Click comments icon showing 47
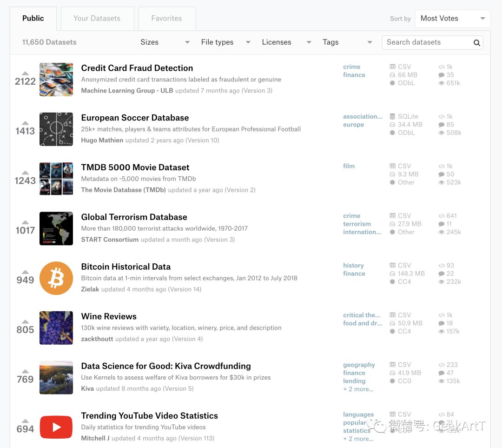 [442, 373]
